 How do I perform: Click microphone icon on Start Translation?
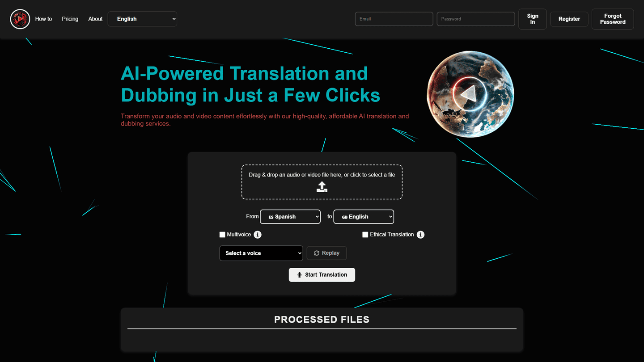tap(300, 275)
